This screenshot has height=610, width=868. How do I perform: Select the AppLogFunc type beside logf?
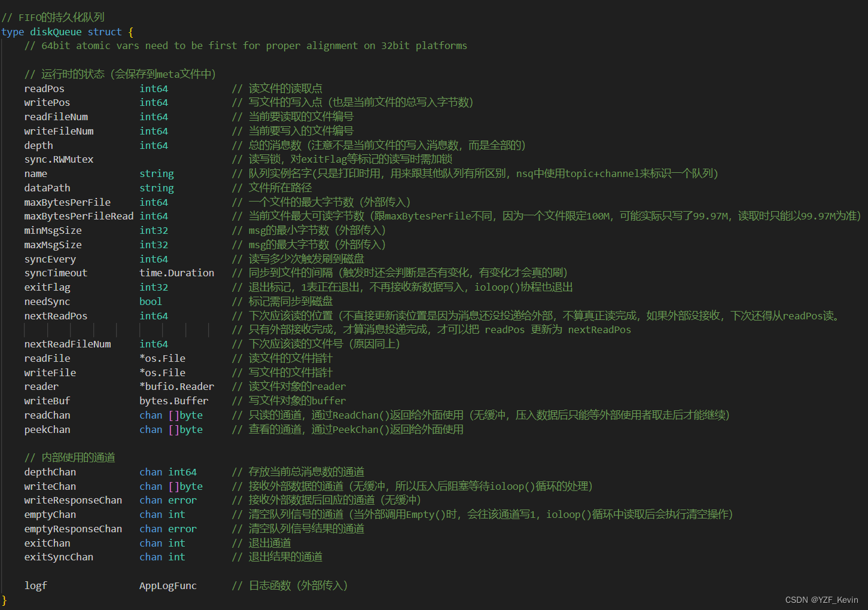(x=167, y=585)
